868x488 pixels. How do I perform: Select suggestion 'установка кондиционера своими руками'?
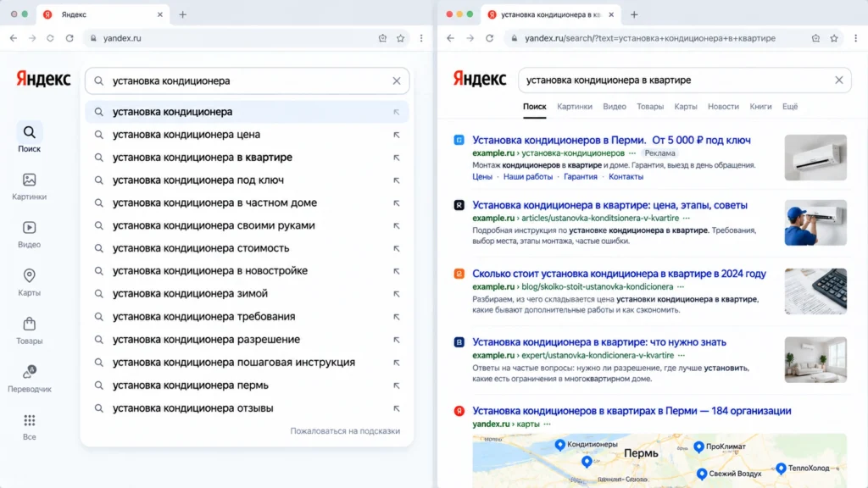[x=247, y=225]
